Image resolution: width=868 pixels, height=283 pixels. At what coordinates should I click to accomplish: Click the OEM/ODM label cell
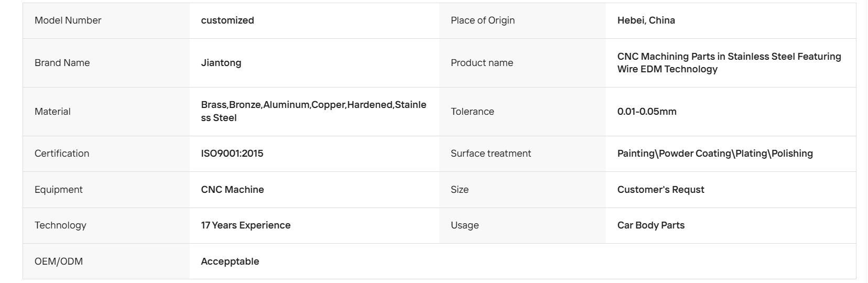coord(106,262)
